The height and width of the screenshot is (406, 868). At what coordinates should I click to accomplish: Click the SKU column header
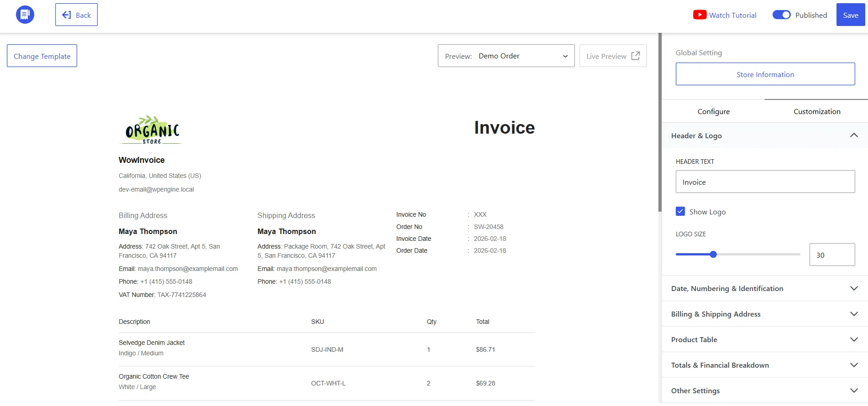point(317,322)
